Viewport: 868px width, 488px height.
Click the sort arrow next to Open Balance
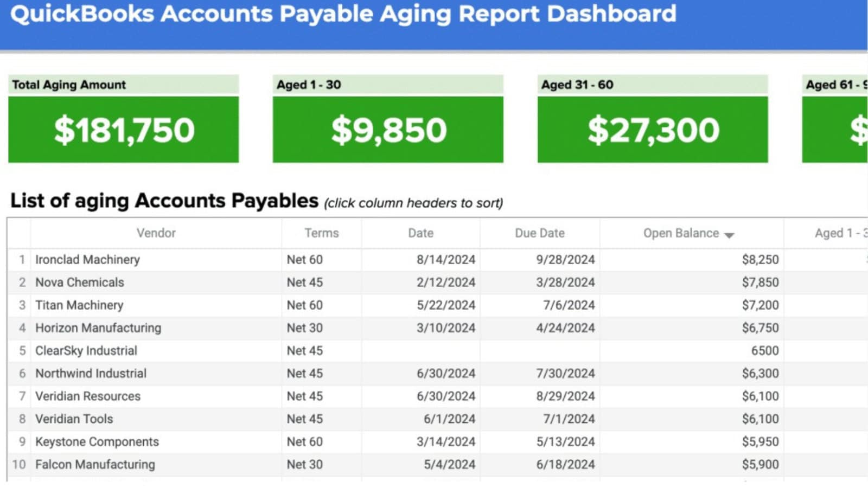pos(730,234)
